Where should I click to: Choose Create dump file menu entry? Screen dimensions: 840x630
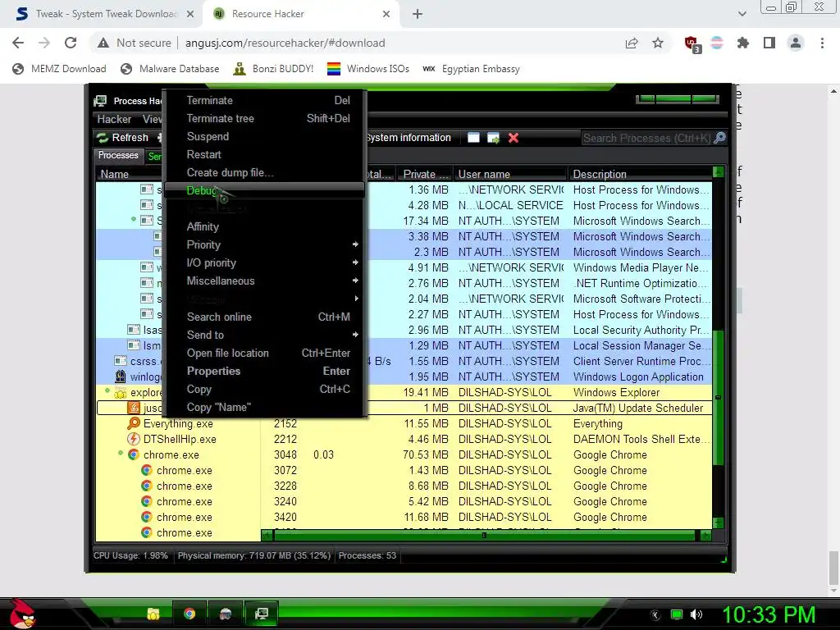pos(266,172)
